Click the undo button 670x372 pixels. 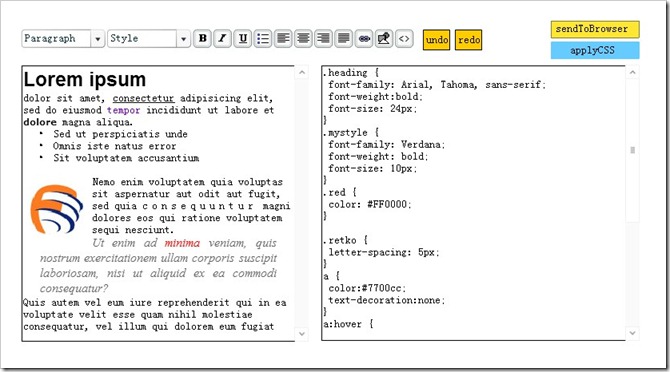pyautogui.click(x=436, y=40)
